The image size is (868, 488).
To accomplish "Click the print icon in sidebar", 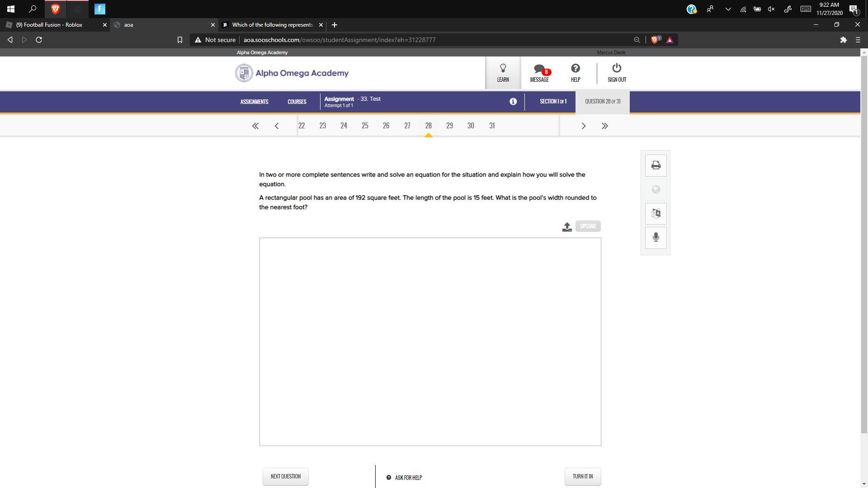I will coord(656,165).
